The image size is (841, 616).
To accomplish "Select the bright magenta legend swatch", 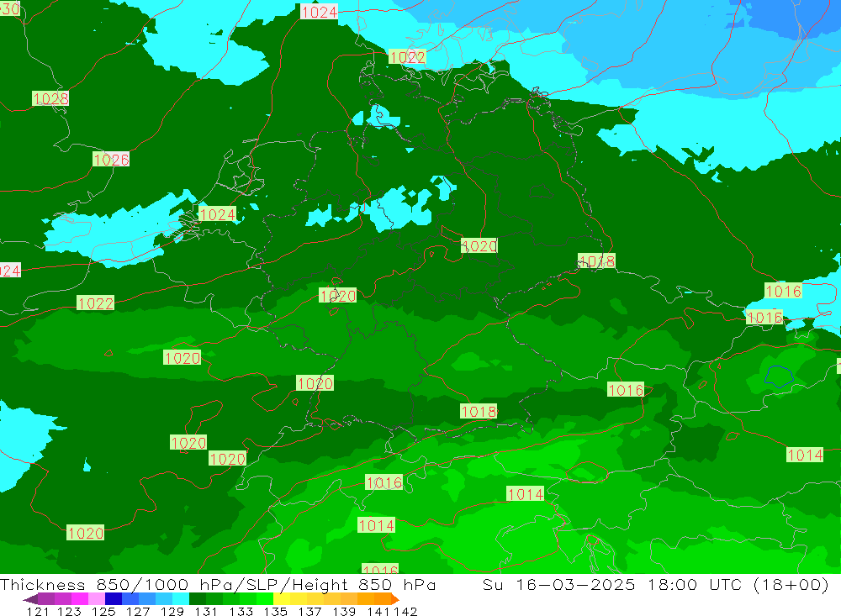I will (x=80, y=599).
